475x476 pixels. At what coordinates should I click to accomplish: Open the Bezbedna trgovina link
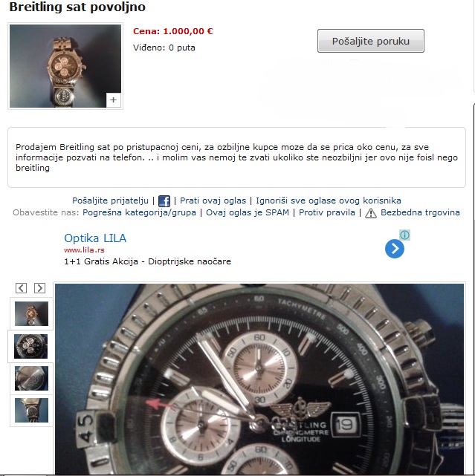click(x=420, y=212)
